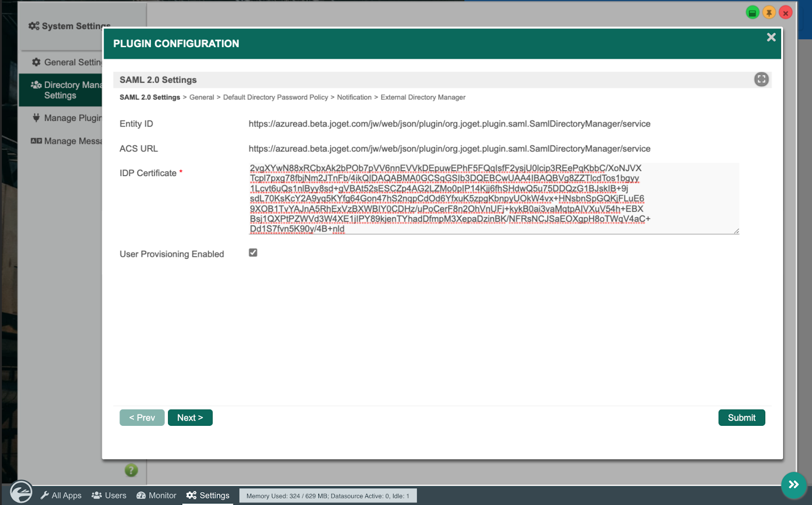Click the IDP Certificate textarea resize handle

click(736, 231)
